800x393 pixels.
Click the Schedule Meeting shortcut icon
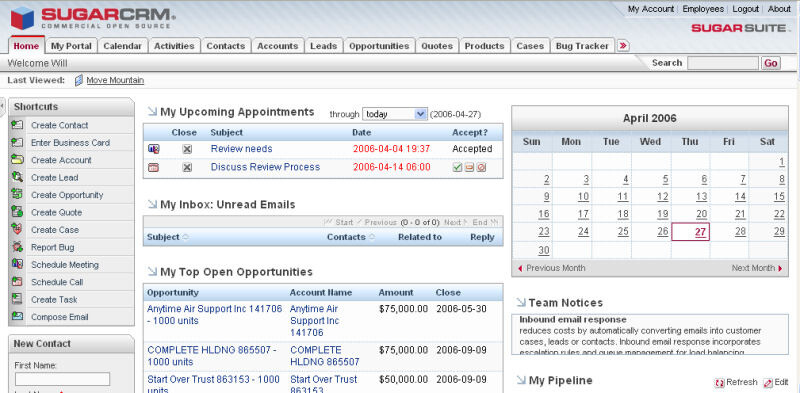point(17,264)
